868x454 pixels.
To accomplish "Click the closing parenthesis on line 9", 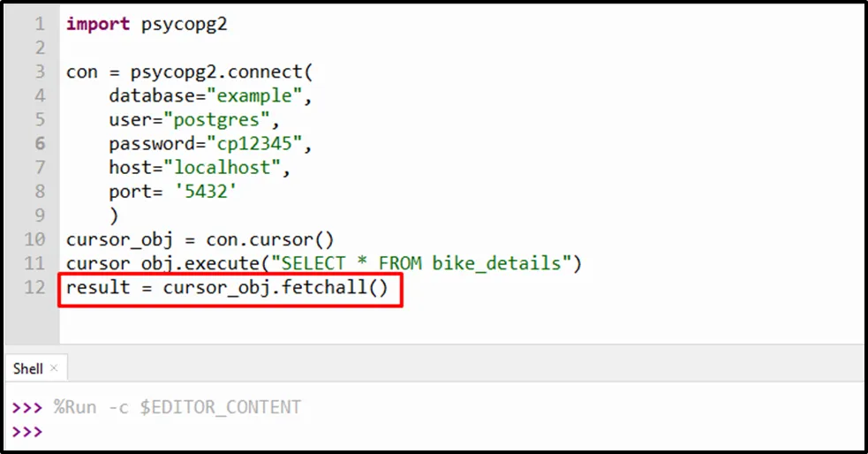I will pyautogui.click(x=114, y=215).
